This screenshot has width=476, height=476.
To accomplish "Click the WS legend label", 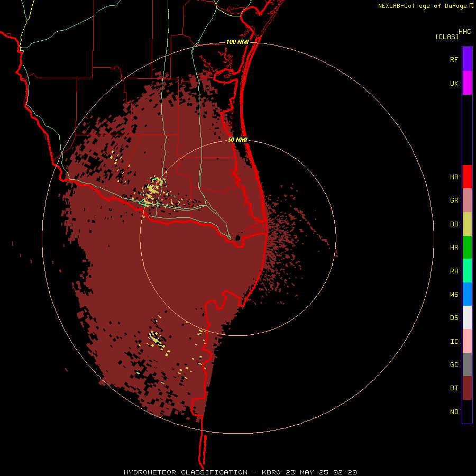I will [454, 295].
